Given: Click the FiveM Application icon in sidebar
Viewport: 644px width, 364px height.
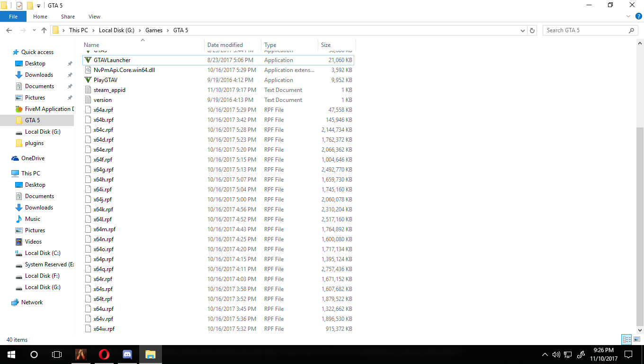Looking at the screenshot, I should (19, 109).
